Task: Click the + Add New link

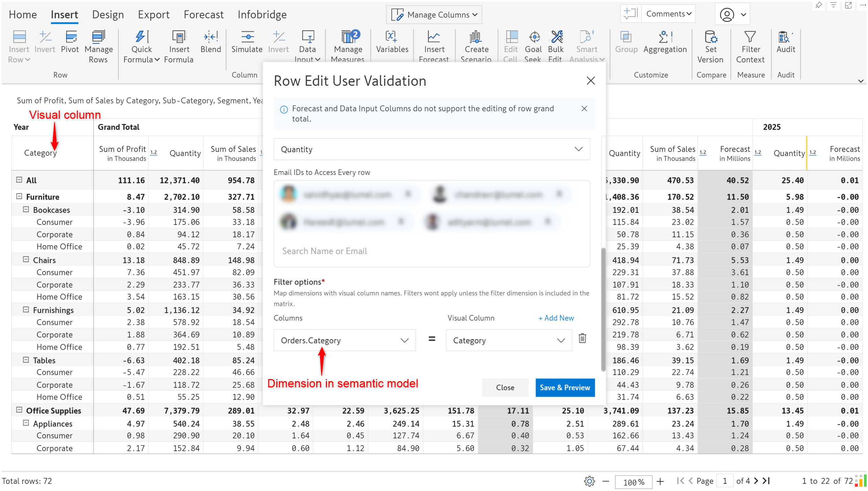Action: [556, 318]
